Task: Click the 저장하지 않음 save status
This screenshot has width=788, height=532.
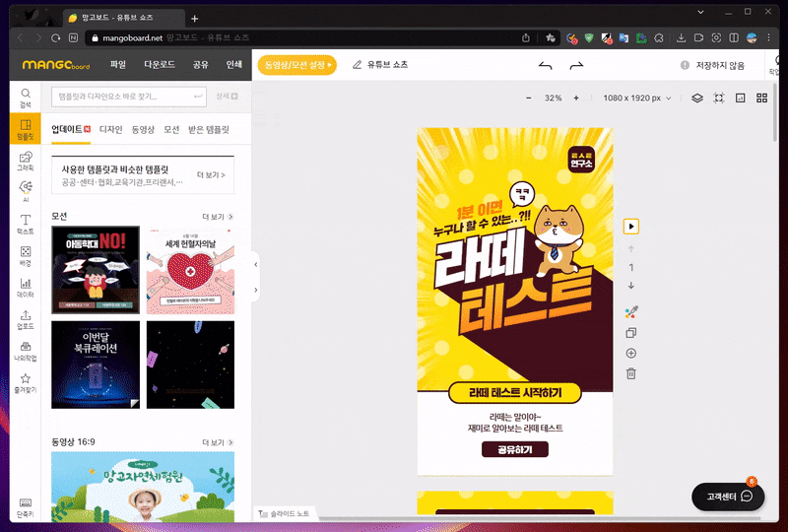Action: 712,65
